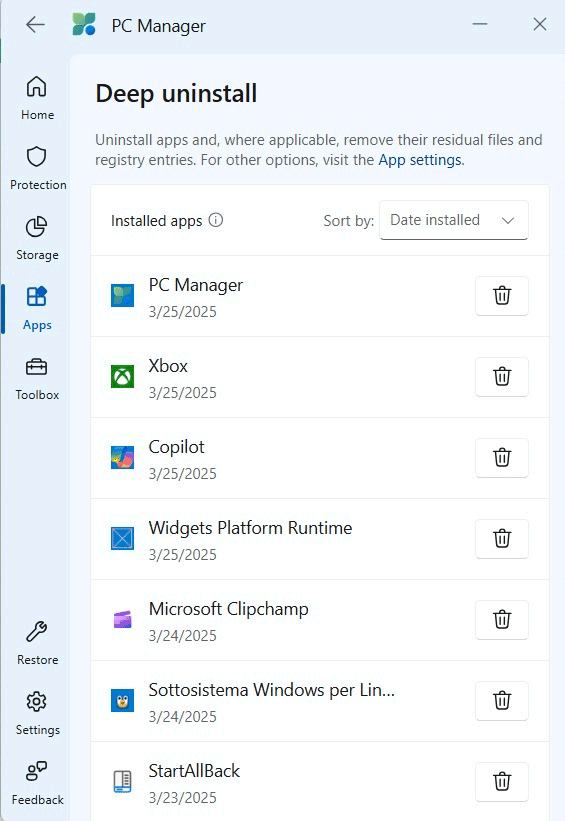Select Sottosistema Windows per Lin... name text
The image size is (565, 821).
tap(272, 690)
